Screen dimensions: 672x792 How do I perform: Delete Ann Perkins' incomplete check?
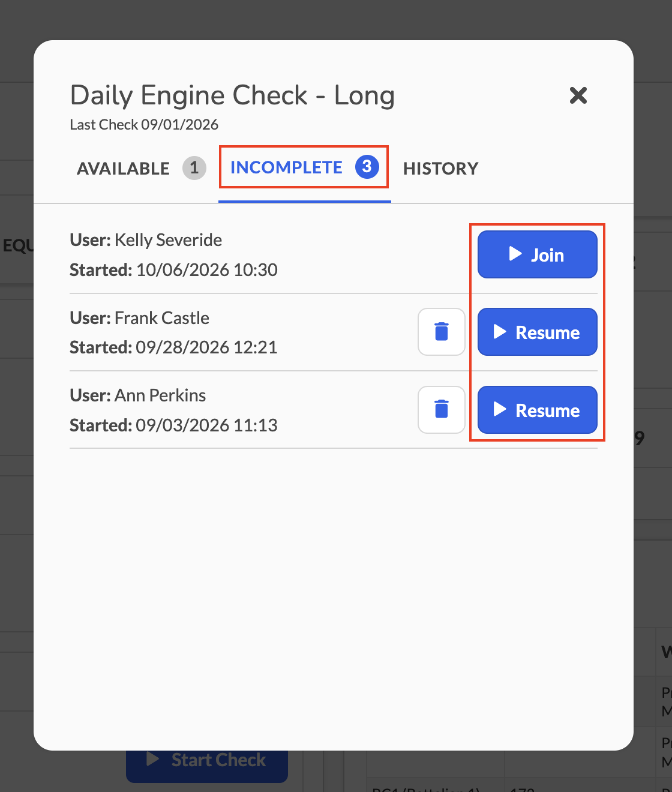point(442,410)
